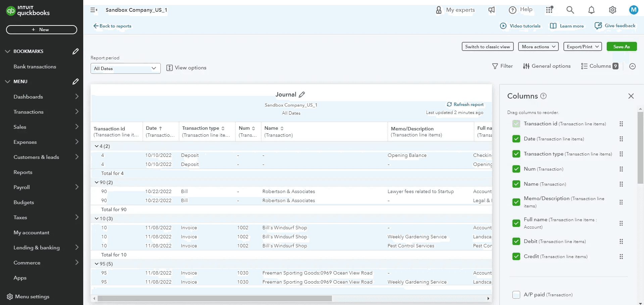Edit bookmarks with the pencil icon
644x305 pixels.
pyautogui.click(x=76, y=51)
